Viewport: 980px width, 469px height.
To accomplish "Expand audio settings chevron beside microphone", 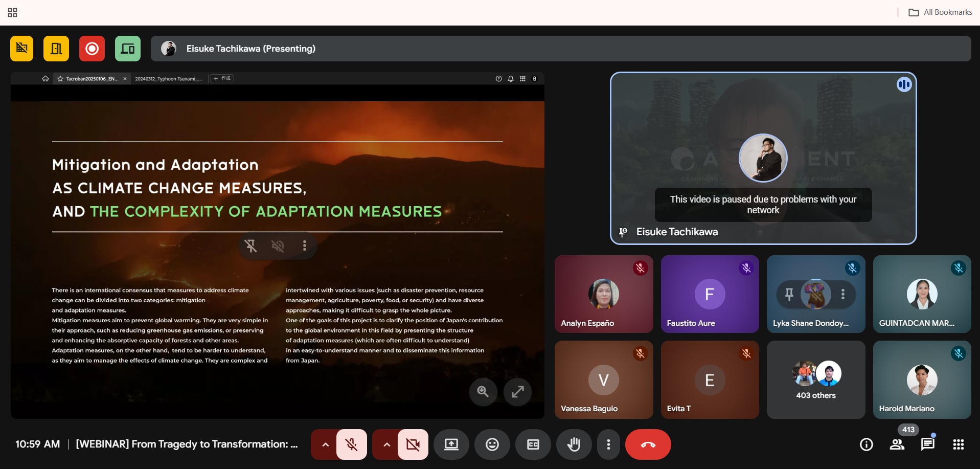I will tap(325, 444).
